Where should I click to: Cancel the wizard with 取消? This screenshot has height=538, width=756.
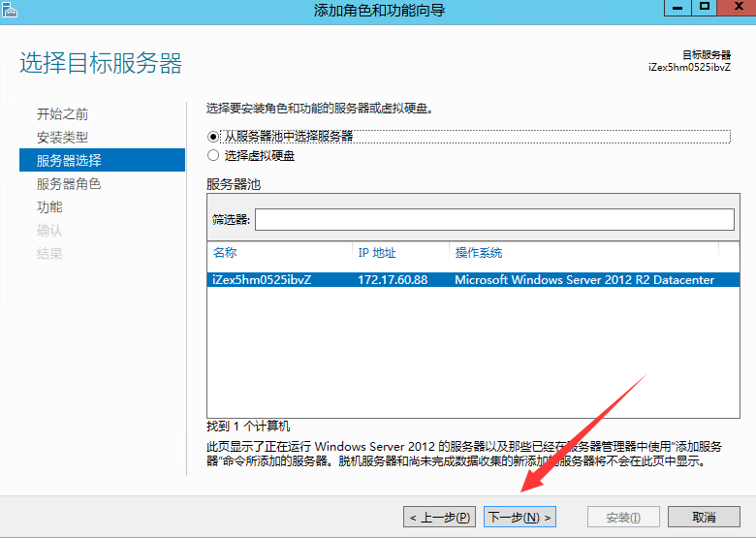(x=705, y=518)
